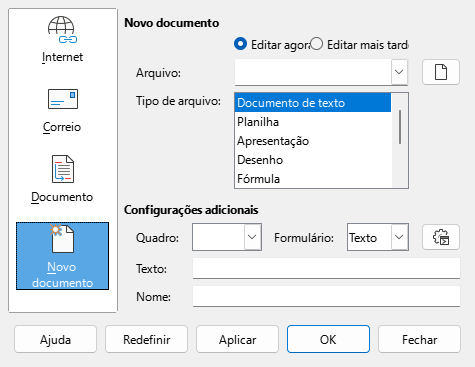Open the Events gear icon button
This screenshot has width=475, height=367.
pyautogui.click(x=441, y=237)
